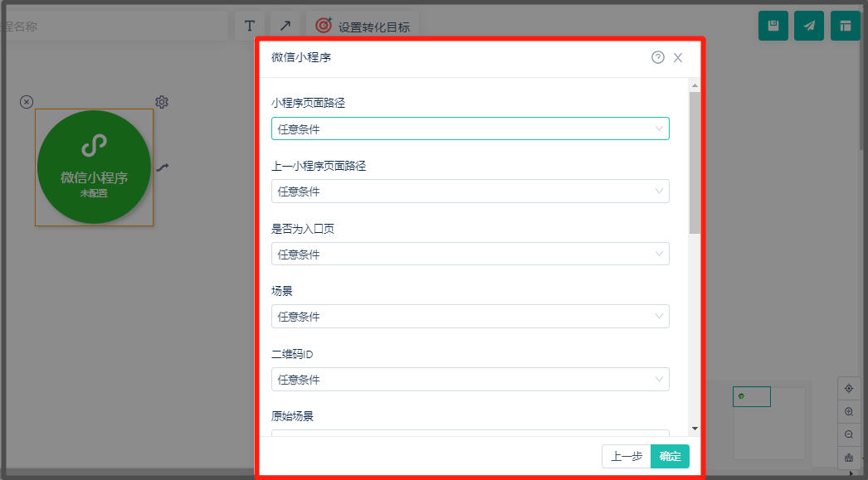Click the 确定 button

tap(670, 456)
